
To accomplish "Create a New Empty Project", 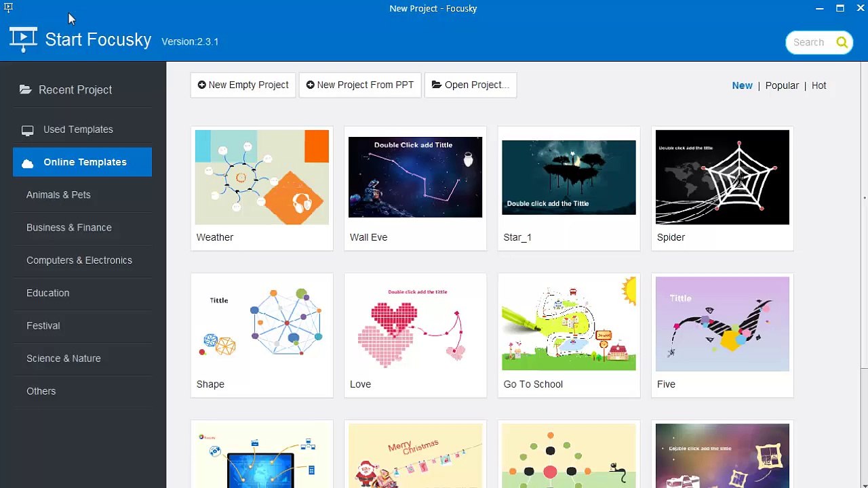I will 243,85.
